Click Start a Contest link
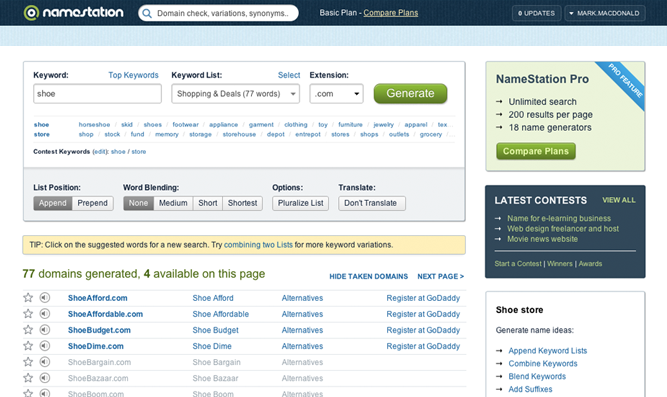 coord(518,264)
